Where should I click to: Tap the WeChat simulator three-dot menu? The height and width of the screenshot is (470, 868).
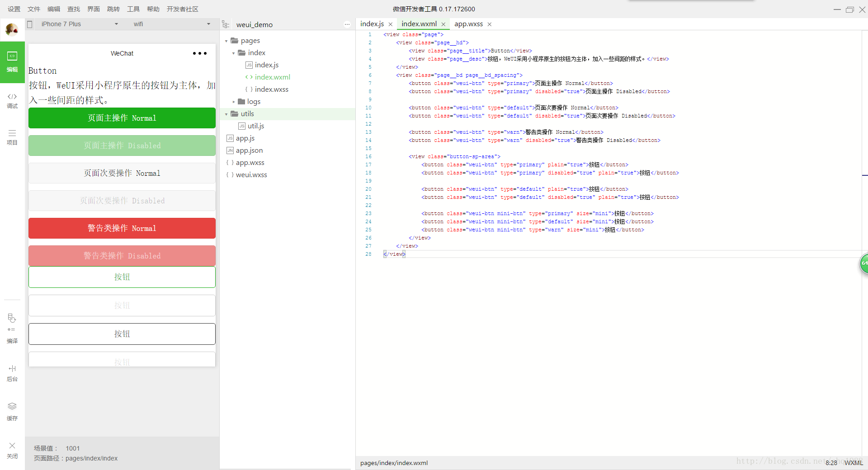[200, 53]
